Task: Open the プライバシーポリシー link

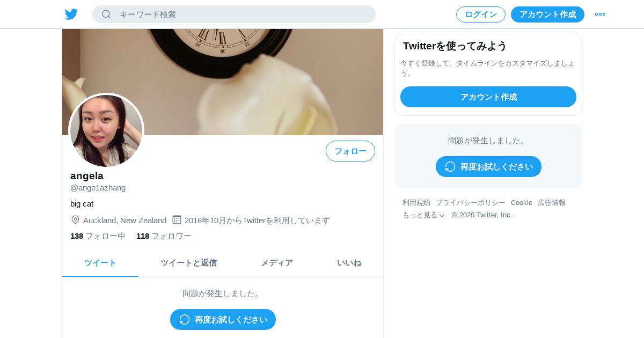Action: (471, 203)
